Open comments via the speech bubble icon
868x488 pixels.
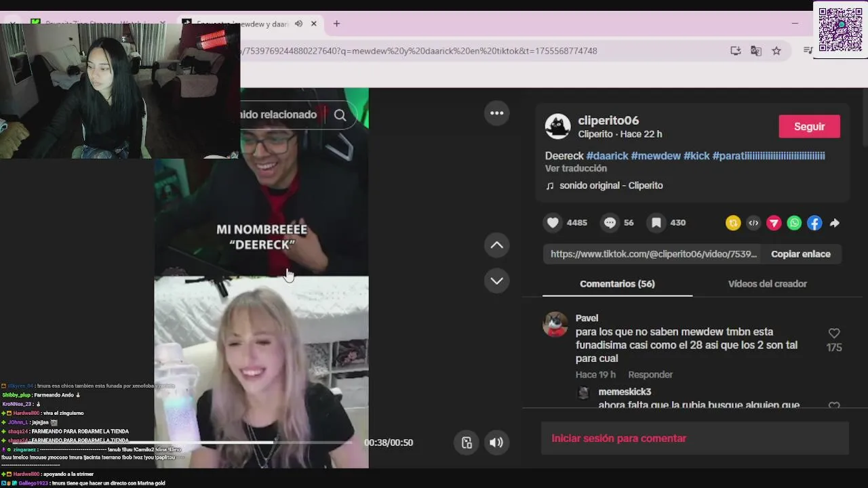610,223
